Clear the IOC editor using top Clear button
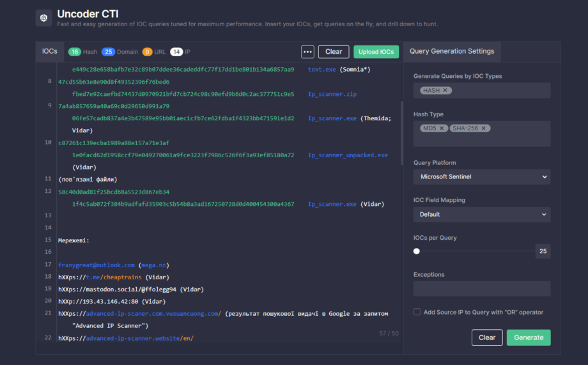588x365 pixels. coord(334,52)
